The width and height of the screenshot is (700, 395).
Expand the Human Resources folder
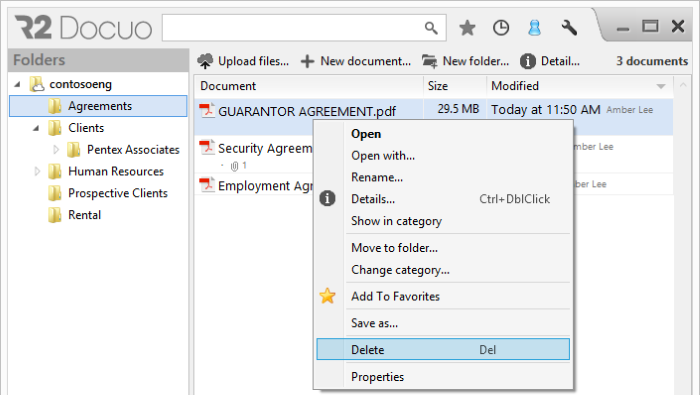tap(37, 171)
